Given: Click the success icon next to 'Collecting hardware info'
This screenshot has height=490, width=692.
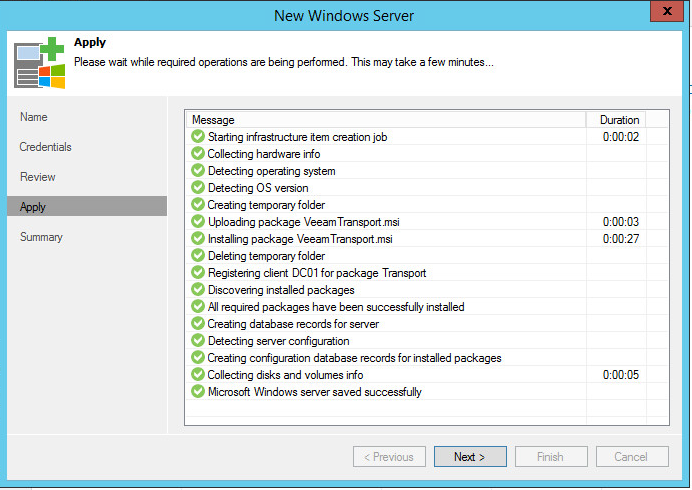Looking at the screenshot, I should 197,154.
